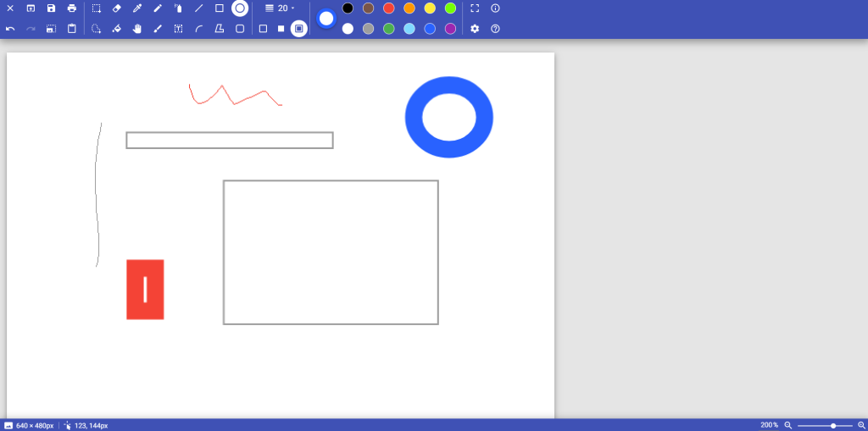Select the Curve tool
This screenshot has height=431, width=868.
[198, 29]
